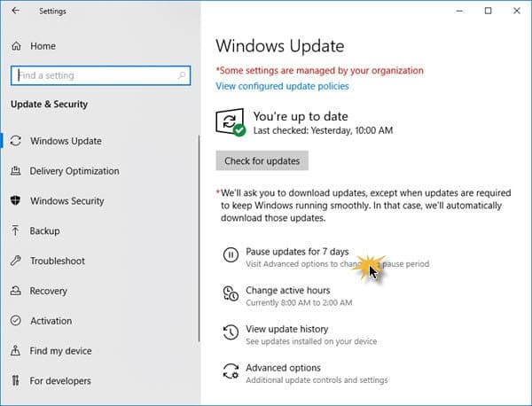Click the Advanced options gear icon
Screen dimensions: 532x406
pyautogui.click(x=231, y=371)
